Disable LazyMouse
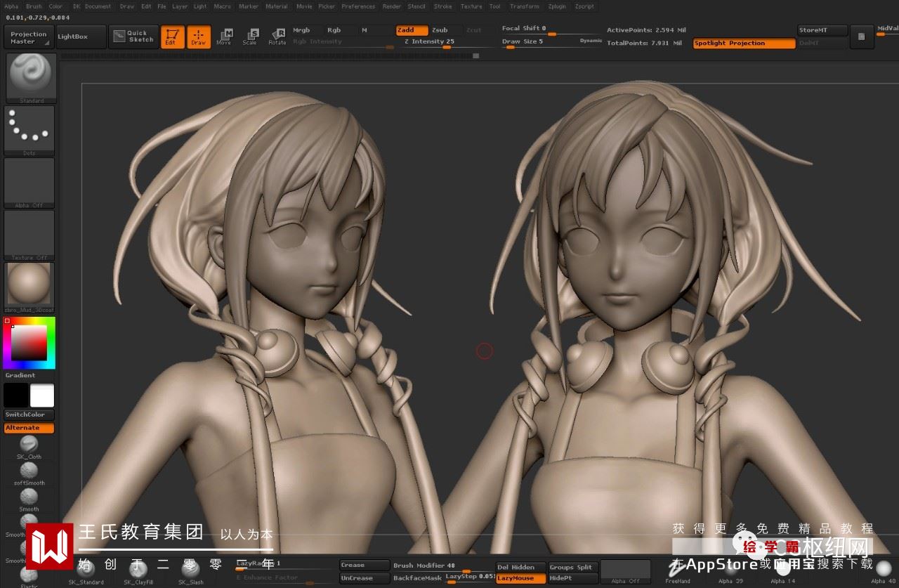The width and height of the screenshot is (899, 588). (520, 578)
